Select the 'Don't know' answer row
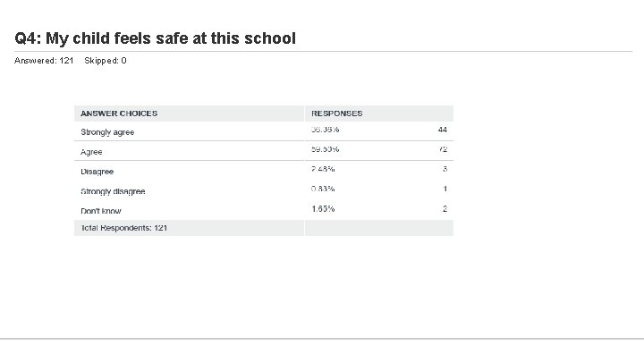The height and width of the screenshot is (362, 644). [x=101, y=210]
